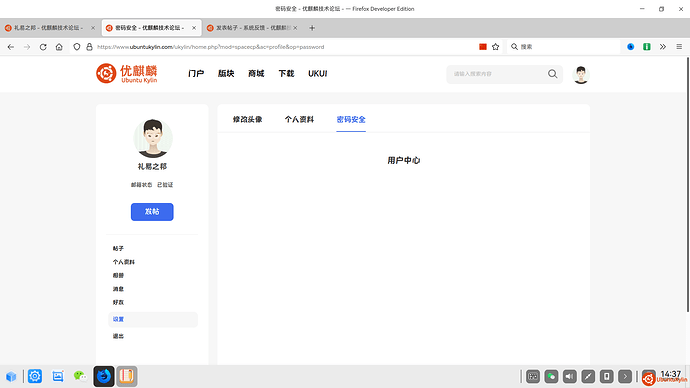Expand the tray arrow chevron
Image resolution: width=690 pixels, height=388 pixels.
click(x=625, y=377)
